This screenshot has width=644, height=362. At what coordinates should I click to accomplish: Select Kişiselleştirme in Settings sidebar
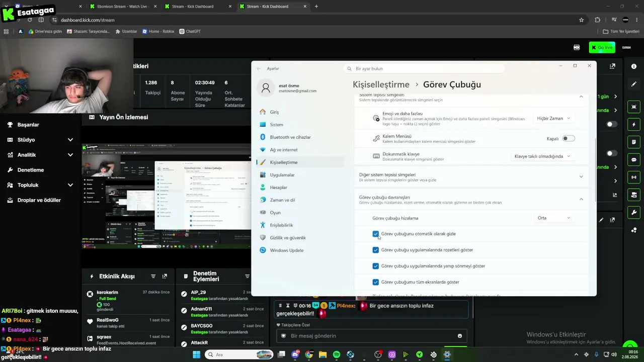click(300, 162)
